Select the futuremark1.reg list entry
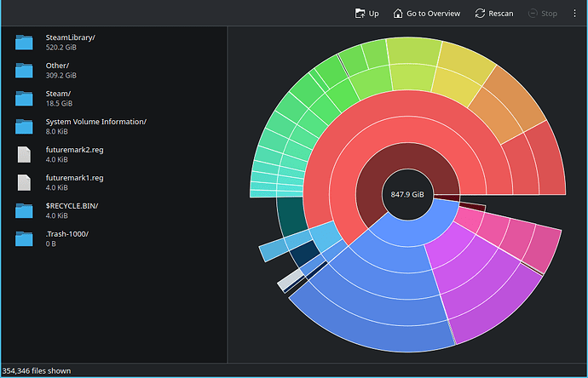Screen dimensions: 588x378 pos(114,182)
